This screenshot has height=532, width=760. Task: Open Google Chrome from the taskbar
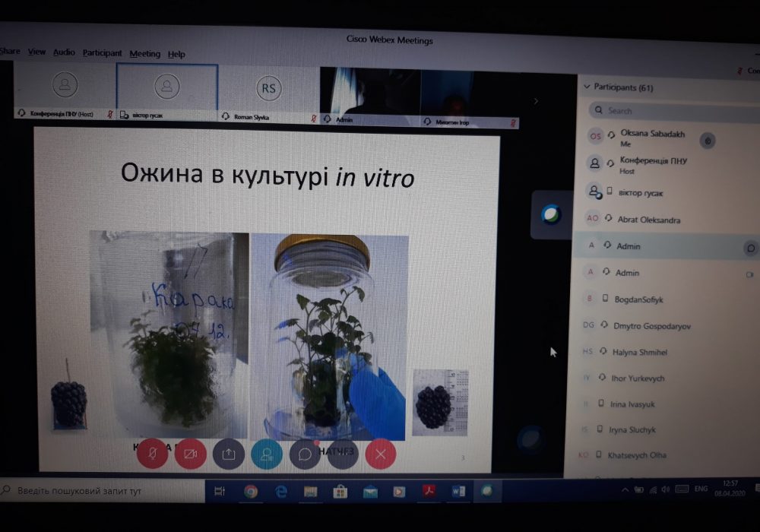[251, 492]
